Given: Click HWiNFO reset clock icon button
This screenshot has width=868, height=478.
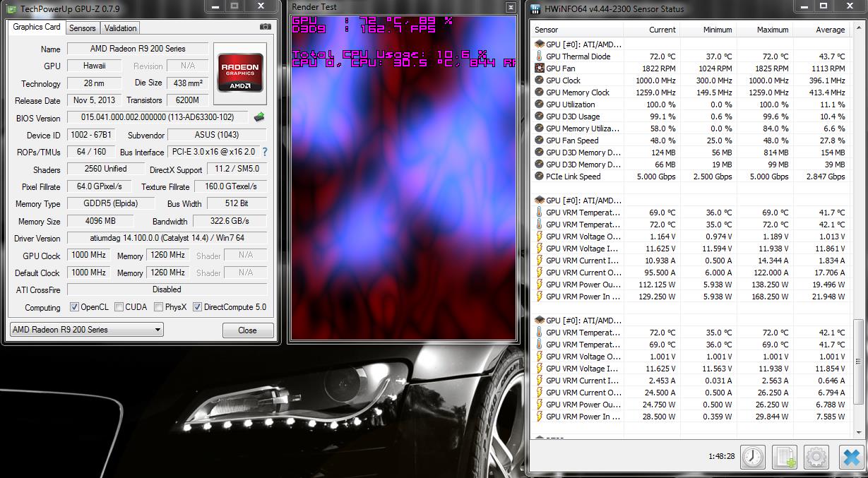Looking at the screenshot, I should (753, 457).
